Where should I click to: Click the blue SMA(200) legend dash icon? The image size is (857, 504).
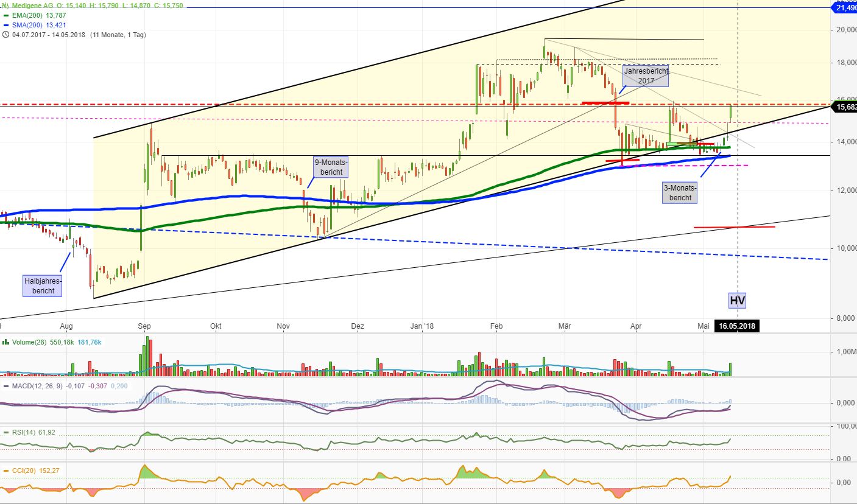(6, 24)
